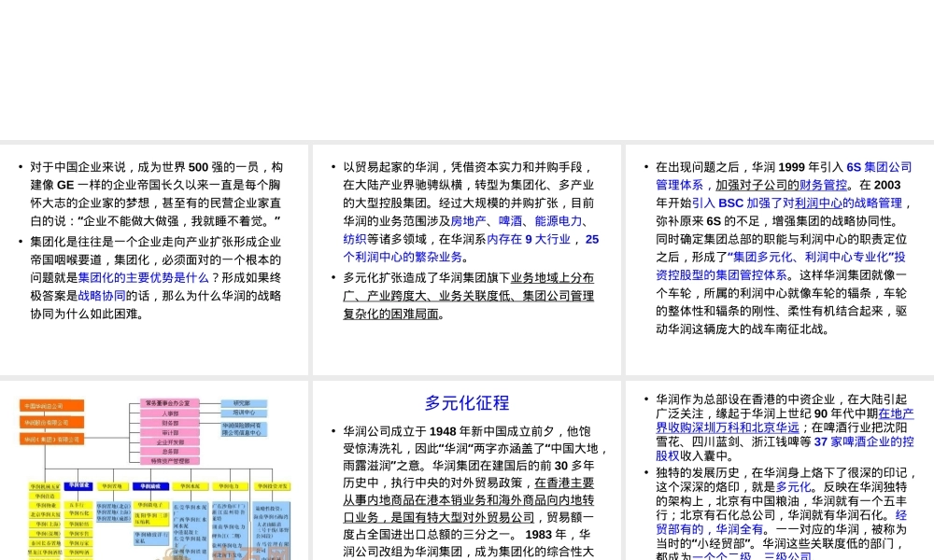
Task: Click the blue word 多元化 in the right slide
Action: 793,487
